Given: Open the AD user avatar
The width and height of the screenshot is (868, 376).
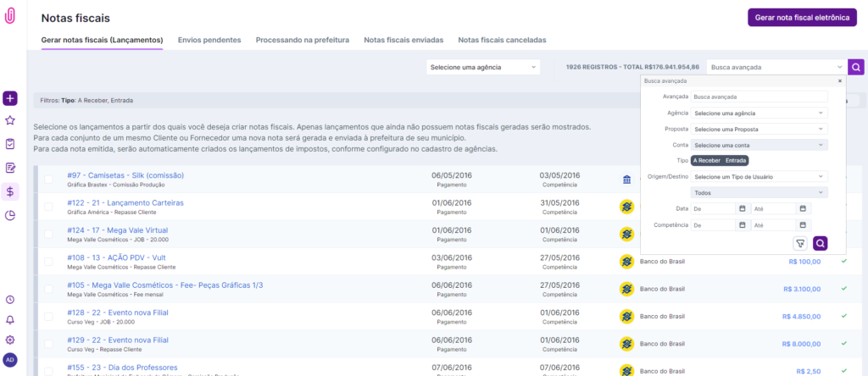Looking at the screenshot, I should click(x=10, y=360).
